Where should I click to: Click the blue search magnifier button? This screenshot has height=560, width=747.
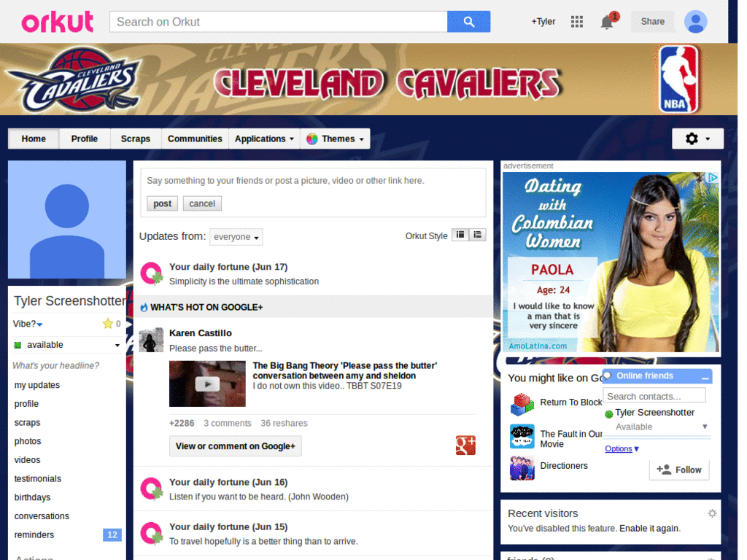468,22
